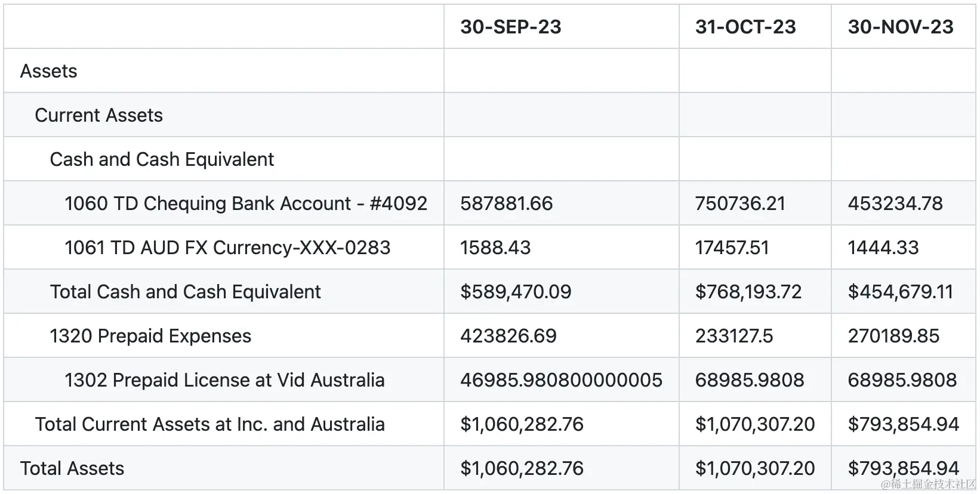Image resolution: width=980 pixels, height=494 pixels.
Task: Click 1060 TD Chequing Bank Account row
Action: click(245, 203)
